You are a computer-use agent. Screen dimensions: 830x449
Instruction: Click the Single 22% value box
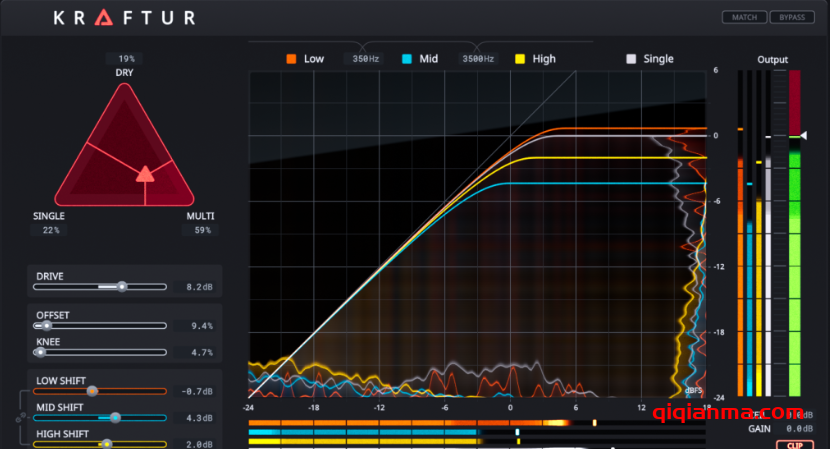(x=50, y=230)
